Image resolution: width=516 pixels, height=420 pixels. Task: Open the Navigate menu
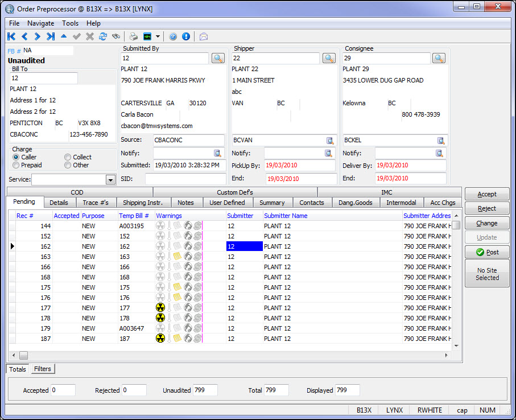(40, 23)
